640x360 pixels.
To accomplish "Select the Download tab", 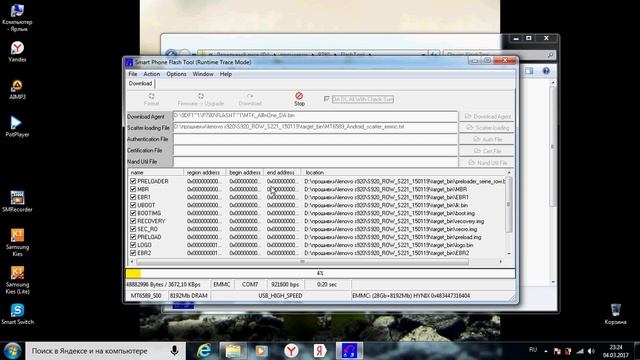I will pos(140,83).
